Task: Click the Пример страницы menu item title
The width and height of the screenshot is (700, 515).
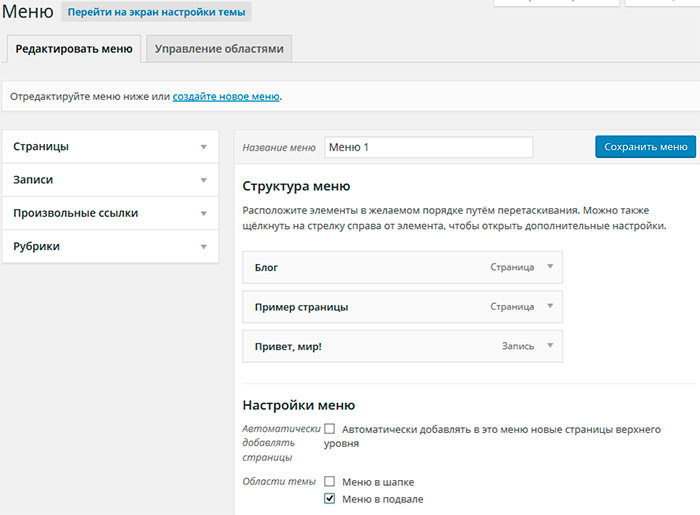Action: pos(302,307)
